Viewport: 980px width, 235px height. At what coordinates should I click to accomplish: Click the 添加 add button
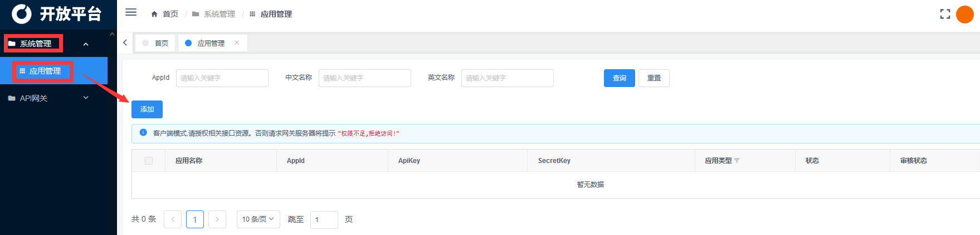[147, 109]
